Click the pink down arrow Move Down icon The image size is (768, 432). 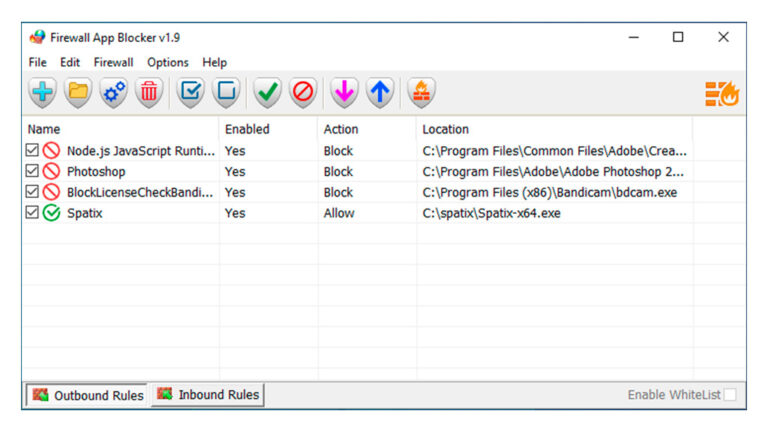pyautogui.click(x=344, y=92)
